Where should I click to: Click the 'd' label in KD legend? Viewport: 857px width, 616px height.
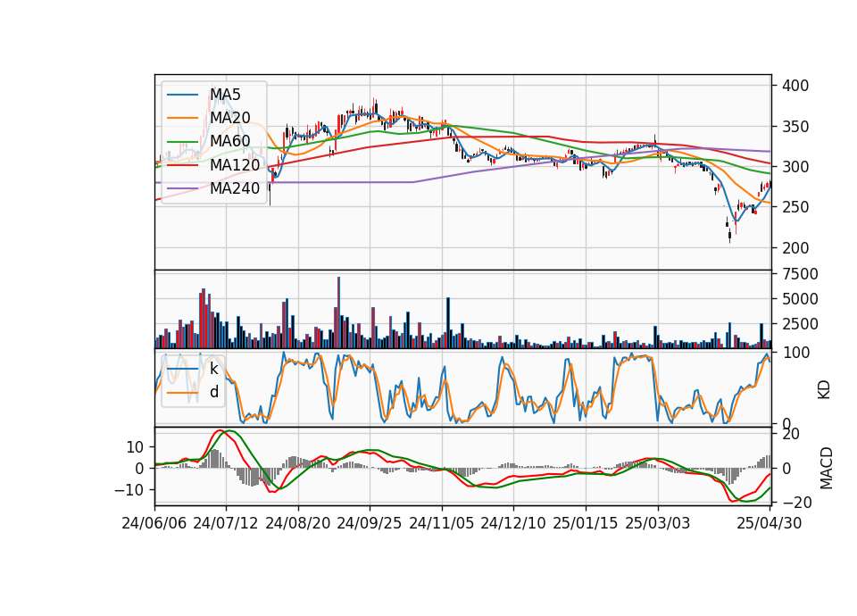pyautogui.click(x=214, y=392)
